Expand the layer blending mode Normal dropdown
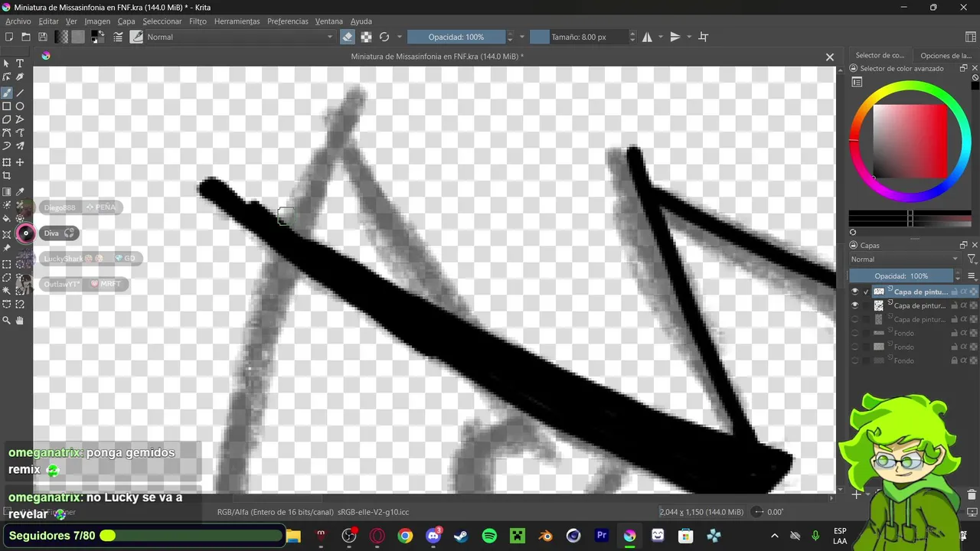The image size is (980, 551). coord(905,259)
